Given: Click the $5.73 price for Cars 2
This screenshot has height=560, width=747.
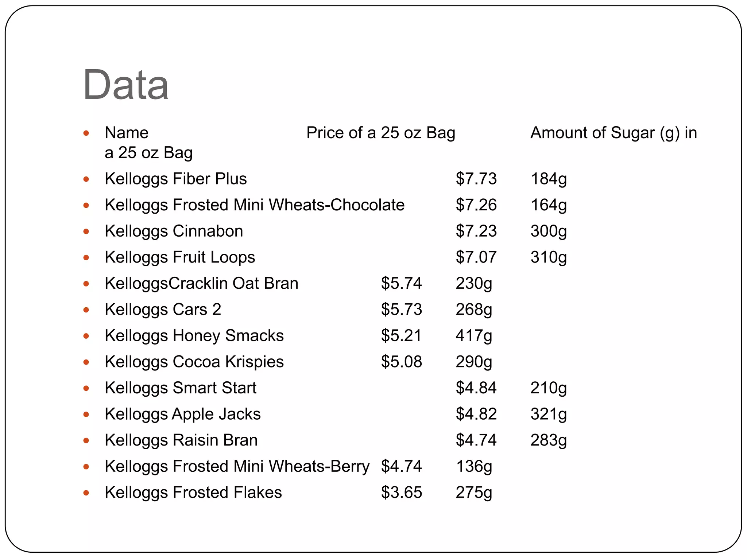Looking at the screenshot, I should [x=401, y=310].
